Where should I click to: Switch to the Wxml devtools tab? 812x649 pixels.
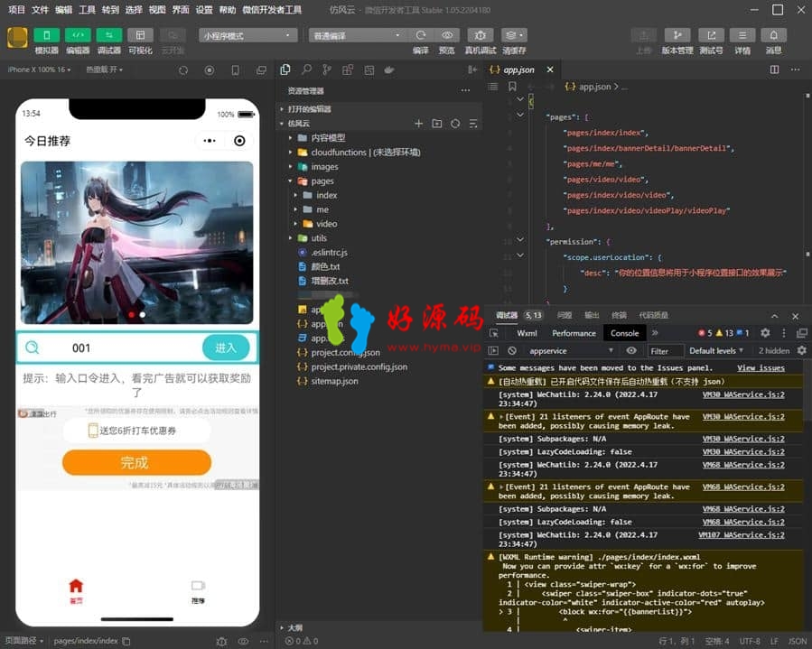coord(527,333)
